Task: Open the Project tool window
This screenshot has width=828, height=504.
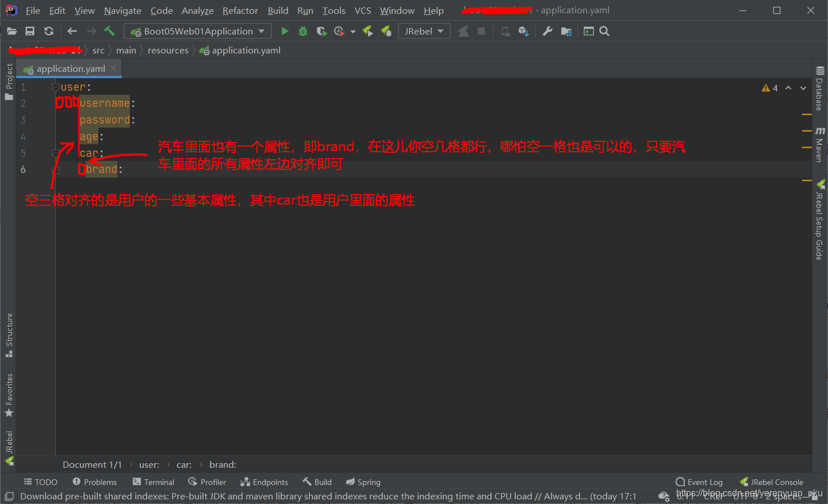Action: pyautogui.click(x=9, y=82)
